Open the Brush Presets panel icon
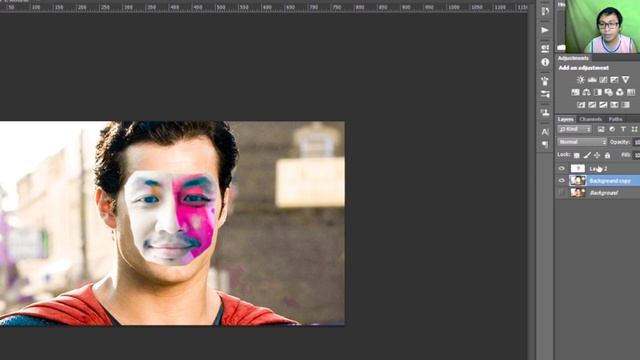The image size is (640, 360). pos(545,94)
